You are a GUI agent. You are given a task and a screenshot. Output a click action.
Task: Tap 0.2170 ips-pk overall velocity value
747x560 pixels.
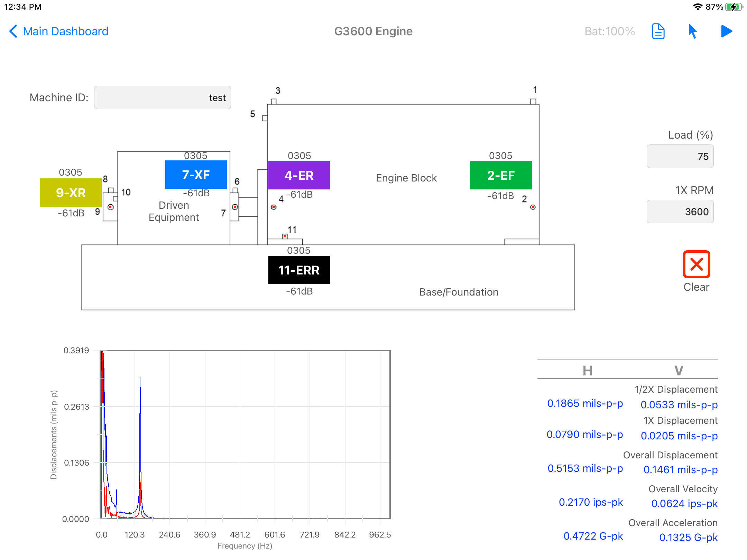click(x=591, y=502)
